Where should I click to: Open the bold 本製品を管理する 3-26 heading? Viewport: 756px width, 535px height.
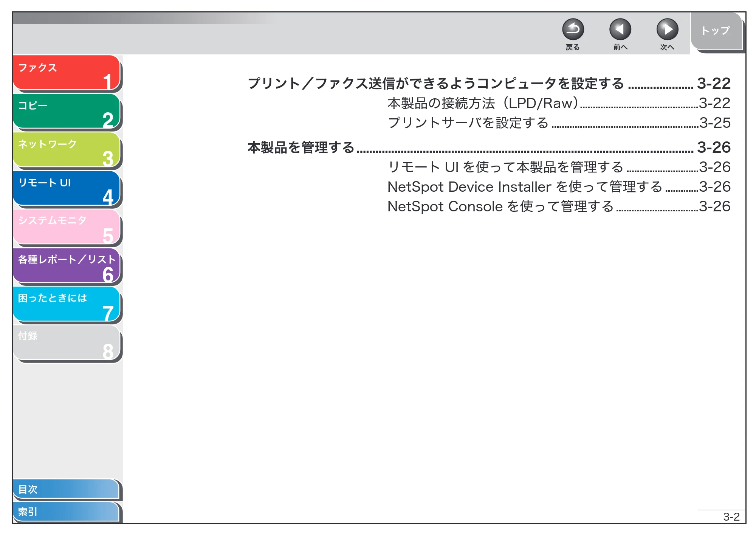pyautogui.click(x=489, y=147)
